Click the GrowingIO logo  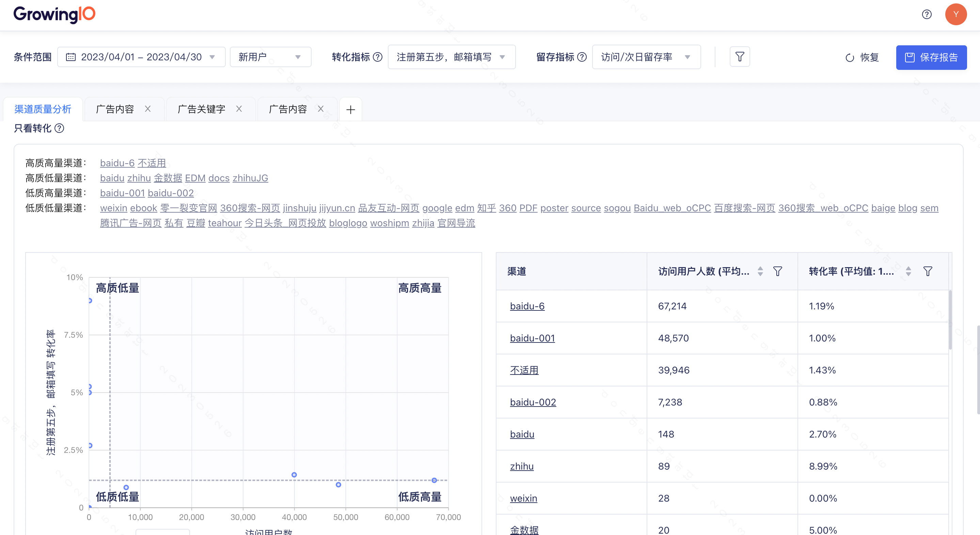coord(54,14)
